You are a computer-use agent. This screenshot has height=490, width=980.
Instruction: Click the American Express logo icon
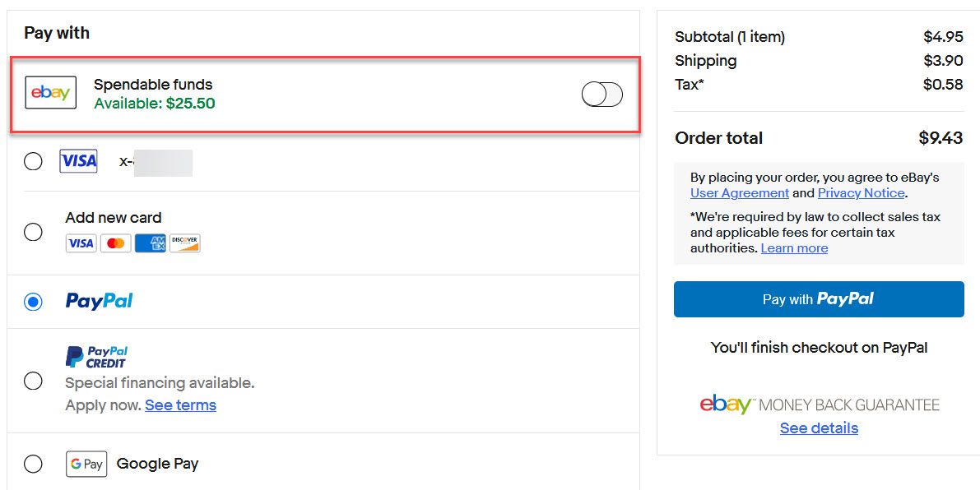click(151, 243)
